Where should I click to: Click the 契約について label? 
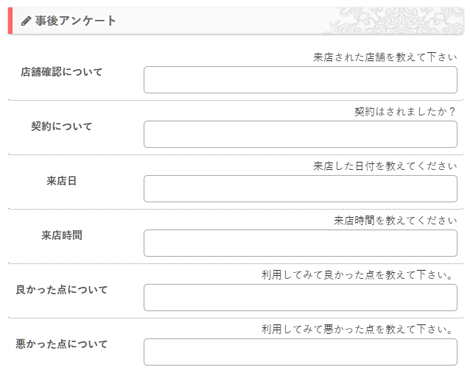pyautogui.click(x=61, y=126)
